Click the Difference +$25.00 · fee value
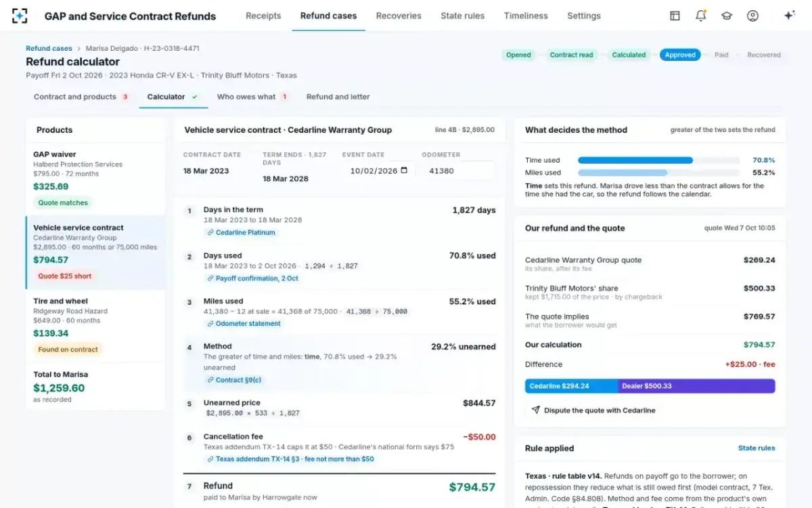The image size is (812, 508). 750,364
